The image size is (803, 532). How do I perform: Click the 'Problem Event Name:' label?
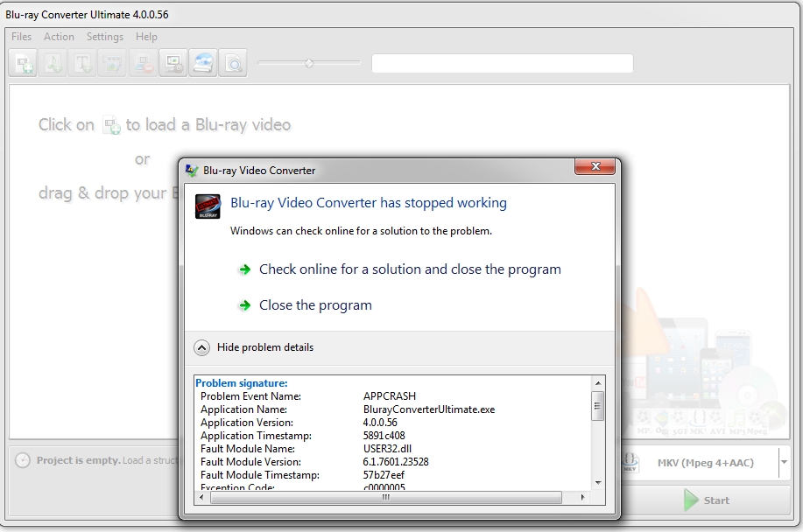pyautogui.click(x=251, y=396)
